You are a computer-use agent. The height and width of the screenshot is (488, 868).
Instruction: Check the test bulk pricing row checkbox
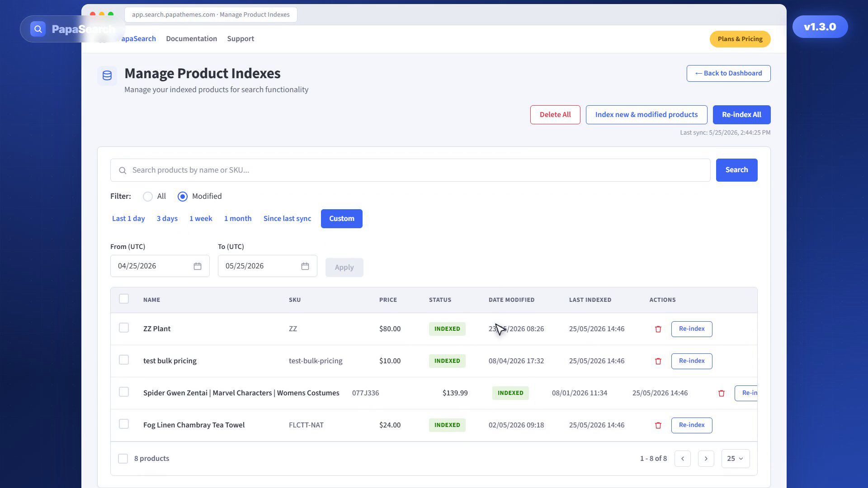tap(124, 360)
